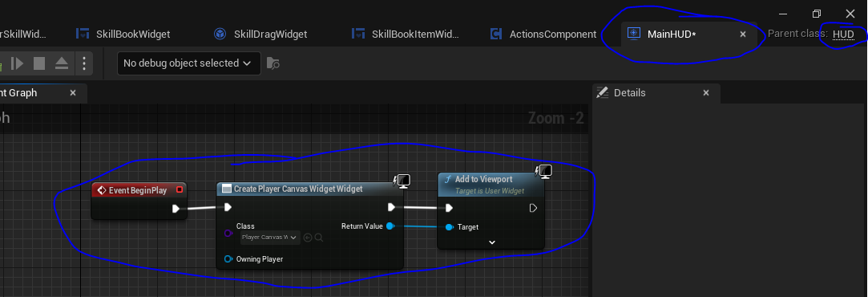Click the ActionsComponent tab icon

tap(496, 35)
